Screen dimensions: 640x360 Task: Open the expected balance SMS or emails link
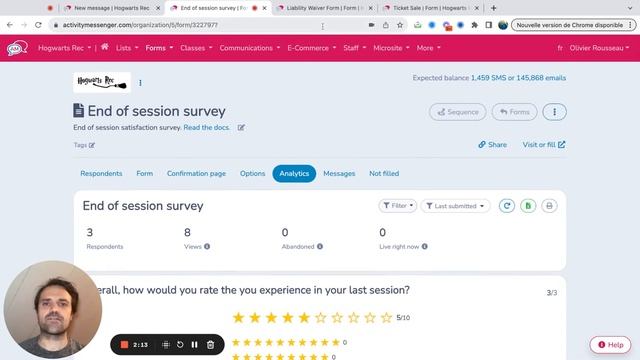pos(518,78)
